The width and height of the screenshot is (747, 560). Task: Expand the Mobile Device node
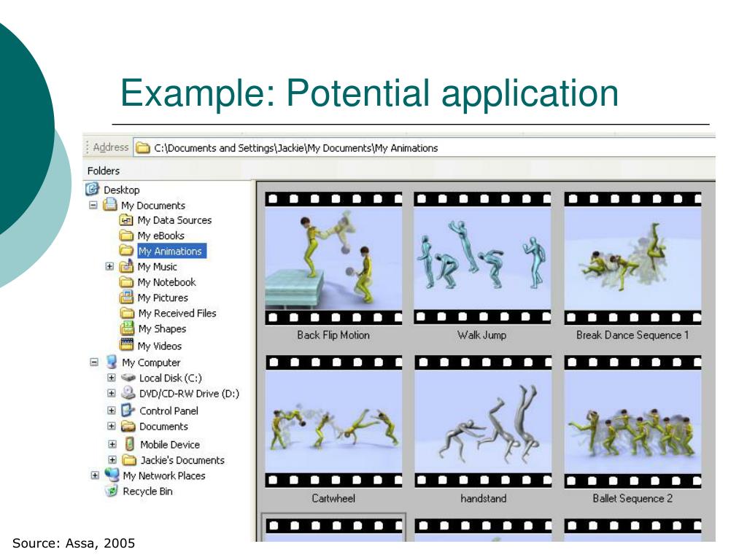(x=112, y=444)
